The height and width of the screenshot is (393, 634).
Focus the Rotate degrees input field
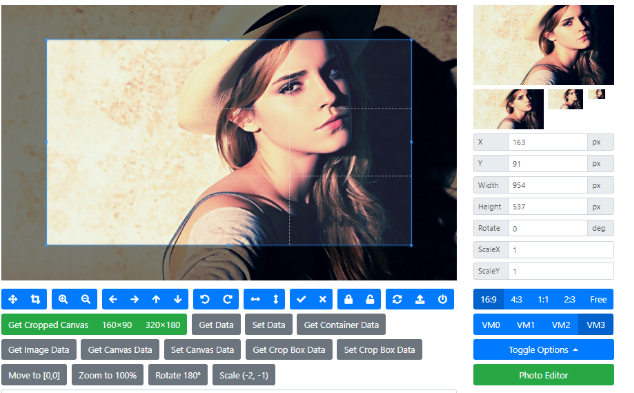pyautogui.click(x=547, y=228)
